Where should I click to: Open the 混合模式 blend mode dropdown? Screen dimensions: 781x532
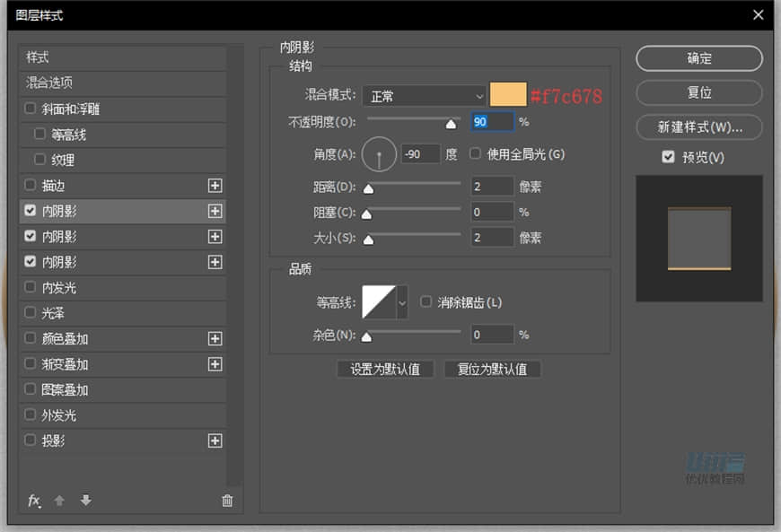tap(422, 95)
